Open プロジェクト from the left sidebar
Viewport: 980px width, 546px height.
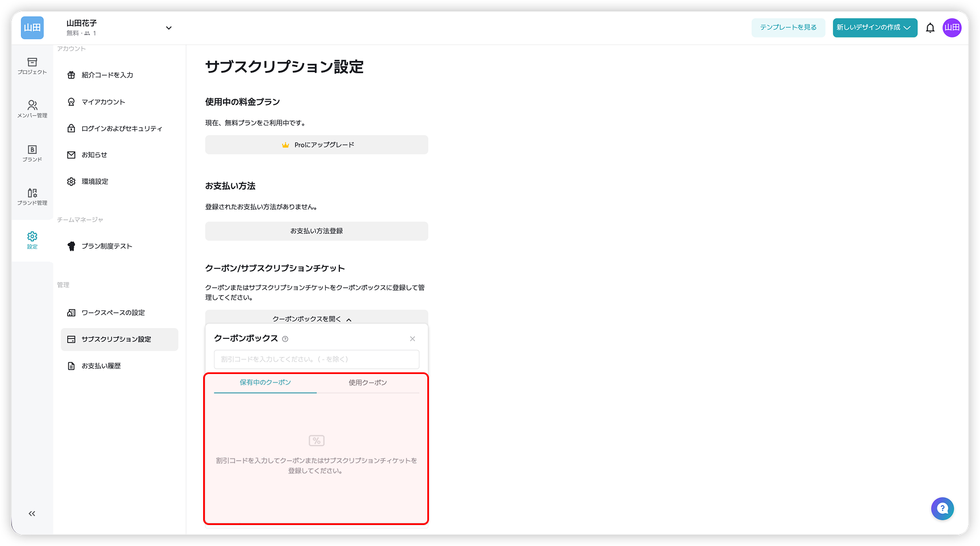tap(32, 66)
